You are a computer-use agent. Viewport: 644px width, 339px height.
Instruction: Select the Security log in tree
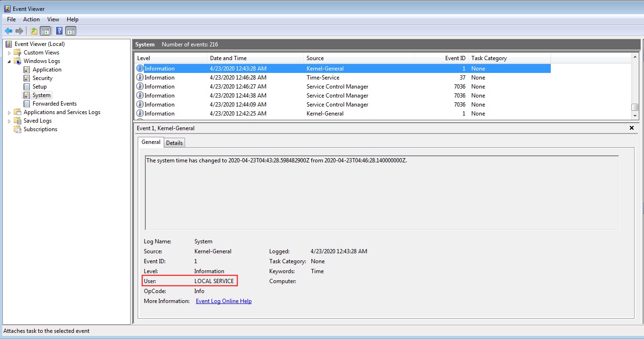pos(43,78)
